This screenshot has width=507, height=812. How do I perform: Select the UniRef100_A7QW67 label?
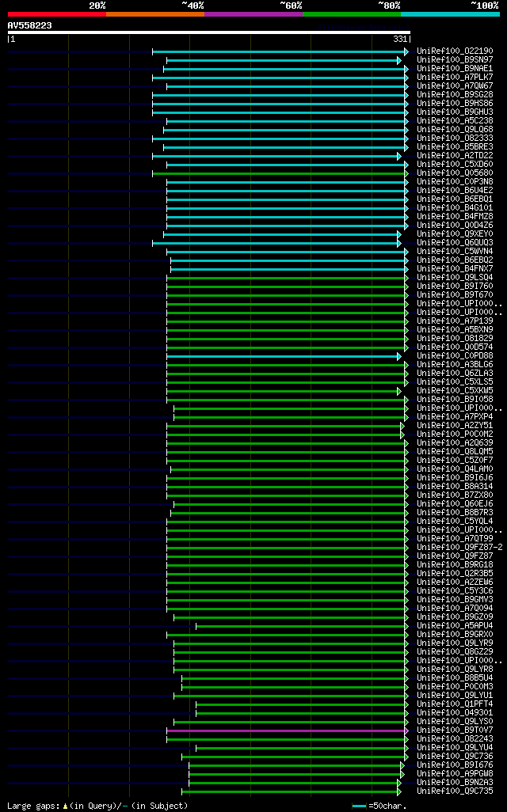[x=455, y=86]
